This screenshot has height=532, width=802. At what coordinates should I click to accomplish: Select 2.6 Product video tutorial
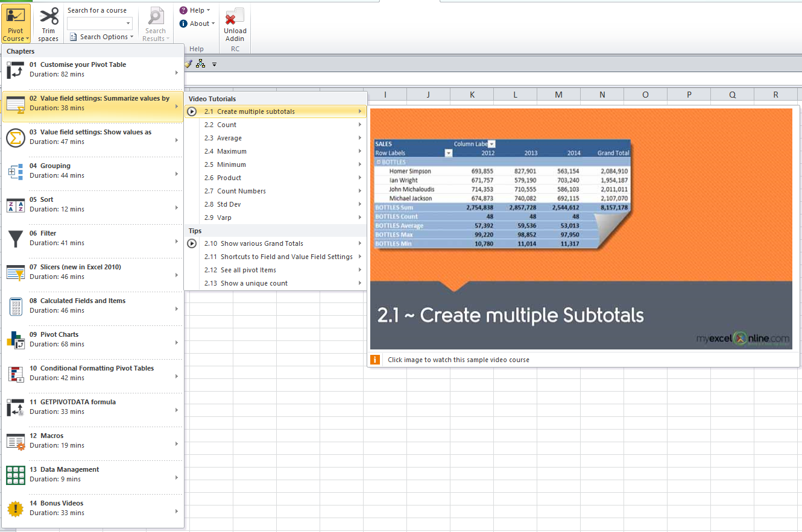[275, 178]
